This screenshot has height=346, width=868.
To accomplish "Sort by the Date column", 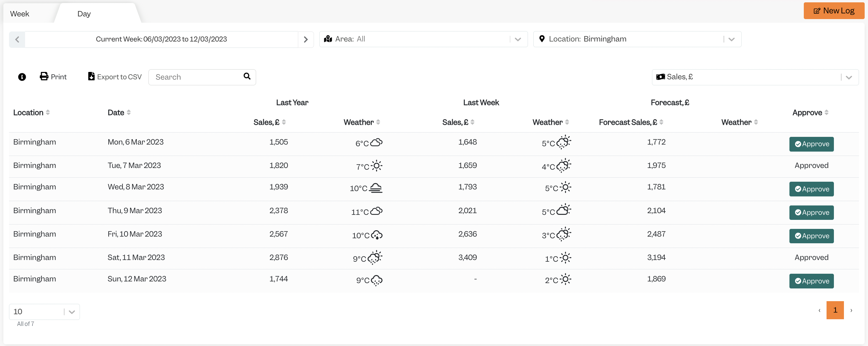I will coord(119,113).
